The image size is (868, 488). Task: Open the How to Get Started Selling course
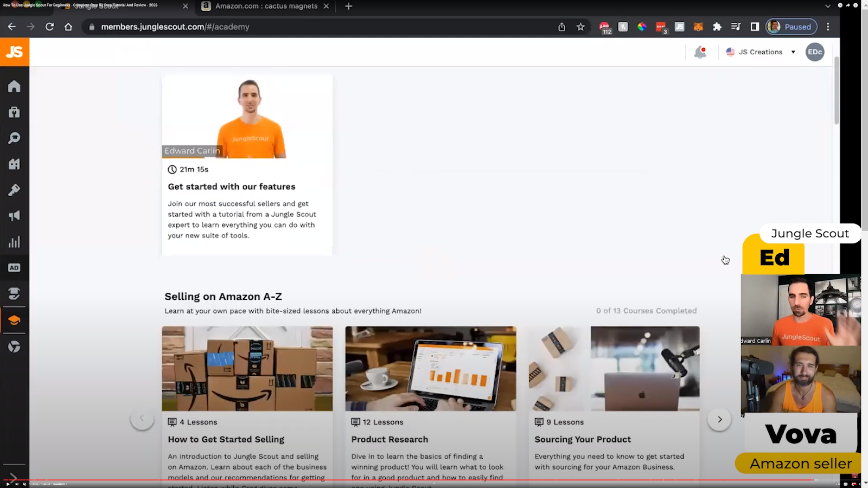coord(226,439)
